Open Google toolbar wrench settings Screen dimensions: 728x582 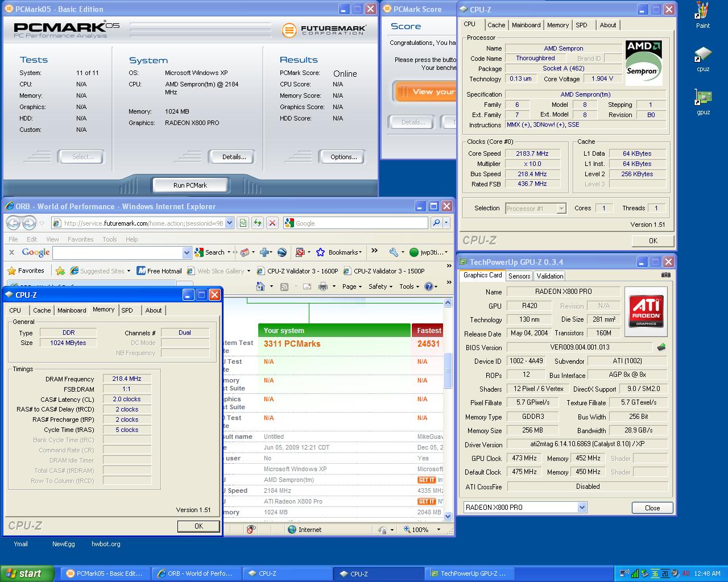393,252
